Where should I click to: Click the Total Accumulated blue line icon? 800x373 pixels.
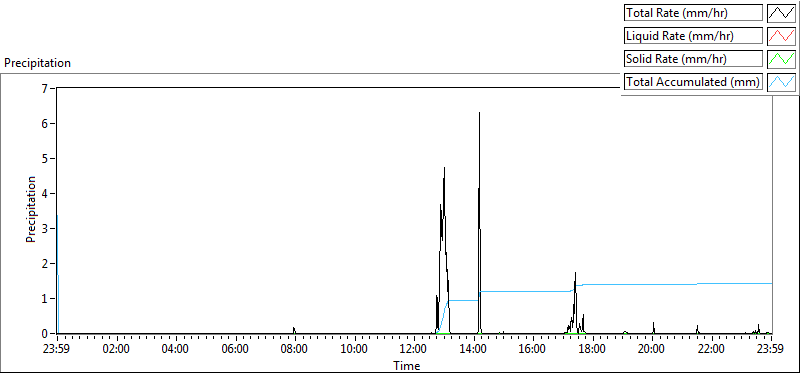[782, 82]
